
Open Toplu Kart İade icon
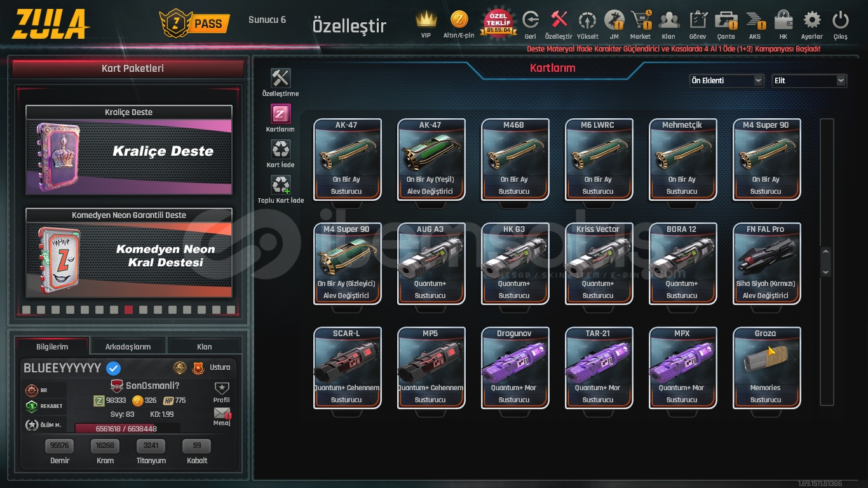[281, 186]
